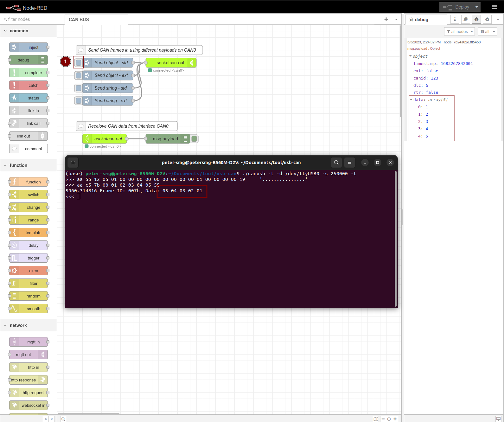504x422 pixels.
Task: Select the change node in the palette
Action: coord(29,207)
